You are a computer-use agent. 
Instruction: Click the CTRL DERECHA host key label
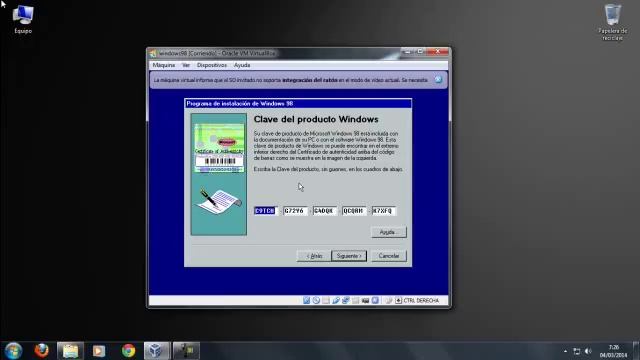pos(421,300)
